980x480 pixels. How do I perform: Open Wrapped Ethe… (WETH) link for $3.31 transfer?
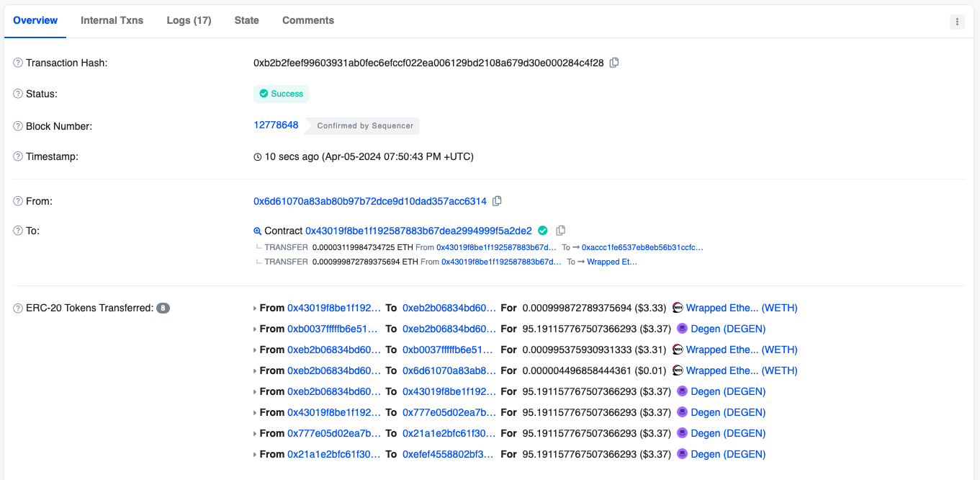tap(742, 350)
